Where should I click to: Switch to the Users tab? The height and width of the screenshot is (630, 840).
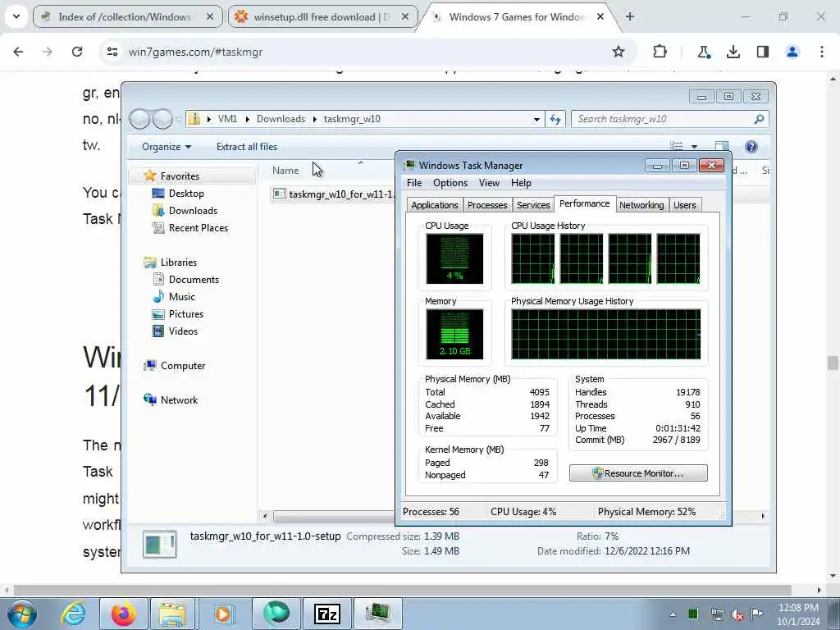pyautogui.click(x=685, y=204)
